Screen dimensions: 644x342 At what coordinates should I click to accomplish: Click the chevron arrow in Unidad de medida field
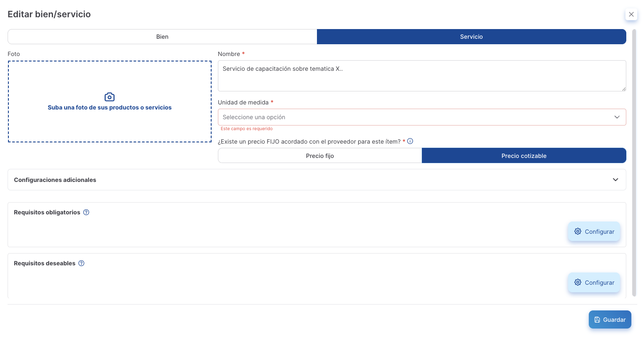click(617, 117)
